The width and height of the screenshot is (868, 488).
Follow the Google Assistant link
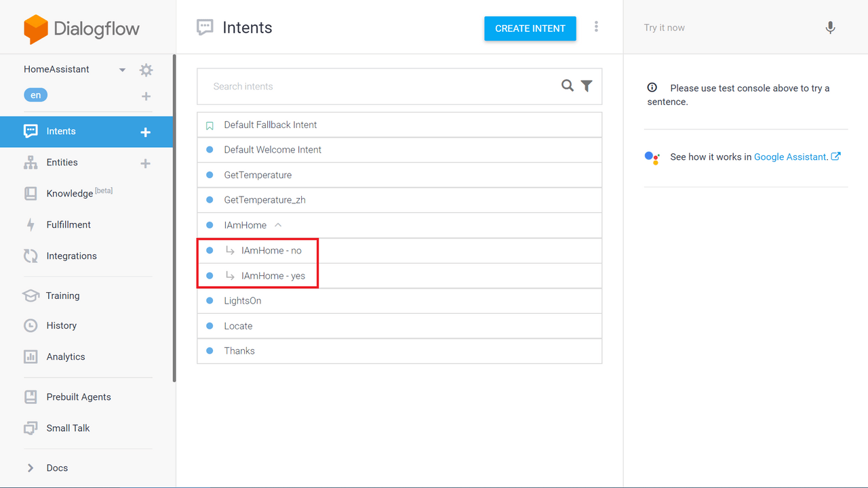791,157
